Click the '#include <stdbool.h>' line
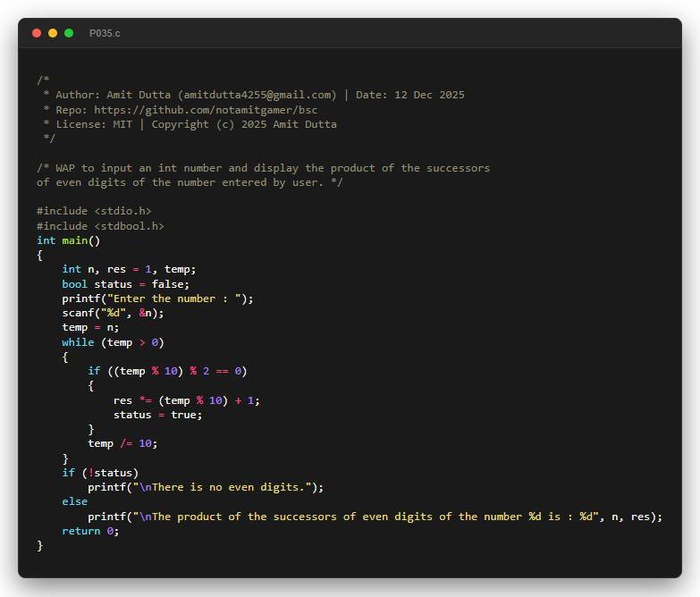The image size is (700, 597). (x=100, y=226)
